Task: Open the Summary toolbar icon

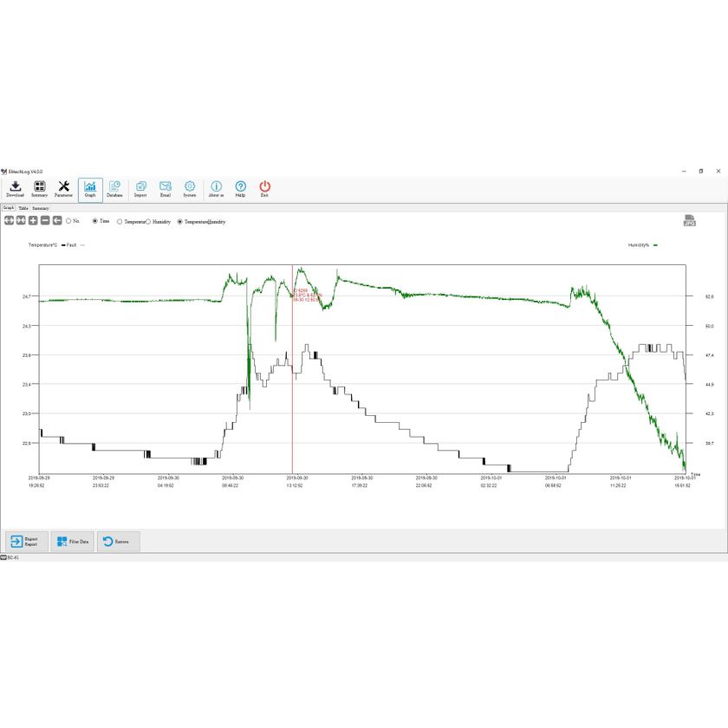Action: click(x=40, y=189)
